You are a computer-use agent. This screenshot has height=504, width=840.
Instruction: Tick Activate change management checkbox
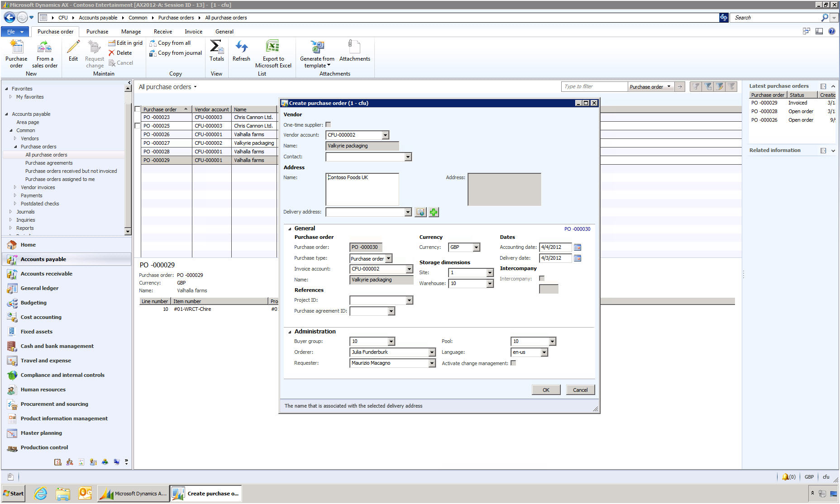coord(513,363)
